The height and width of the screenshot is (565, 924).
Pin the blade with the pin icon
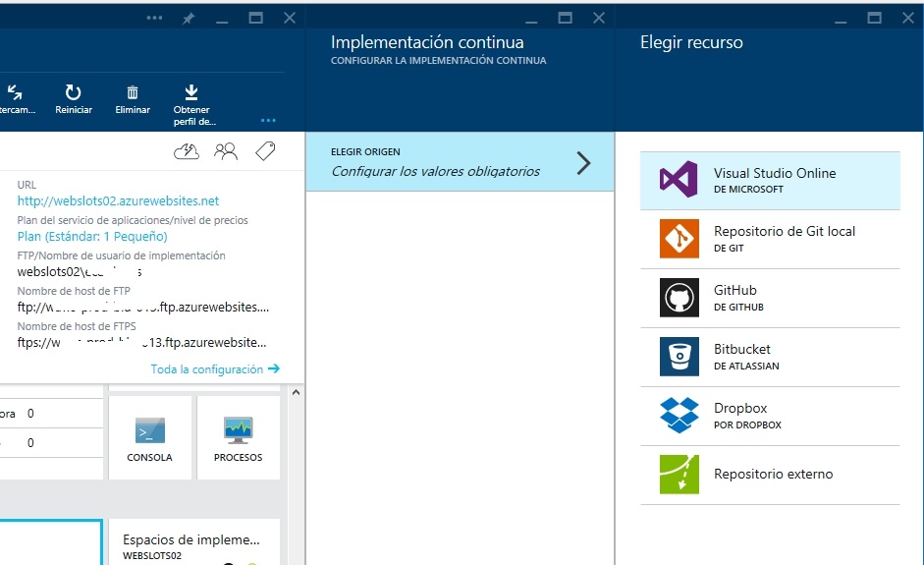coord(189,19)
